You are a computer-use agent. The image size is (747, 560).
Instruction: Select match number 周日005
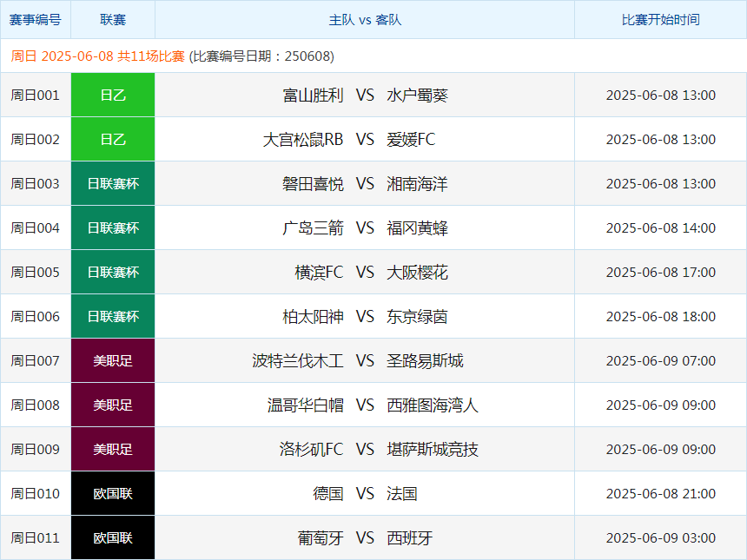tap(36, 273)
